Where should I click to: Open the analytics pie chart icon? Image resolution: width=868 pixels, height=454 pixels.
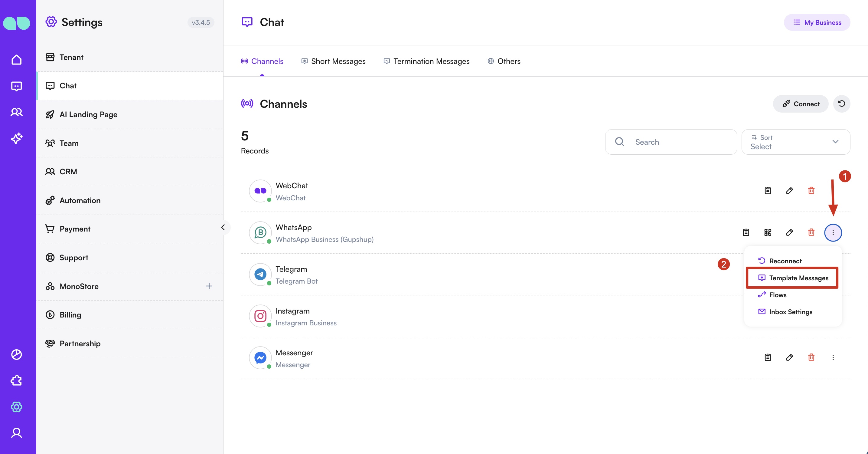pyautogui.click(x=17, y=354)
